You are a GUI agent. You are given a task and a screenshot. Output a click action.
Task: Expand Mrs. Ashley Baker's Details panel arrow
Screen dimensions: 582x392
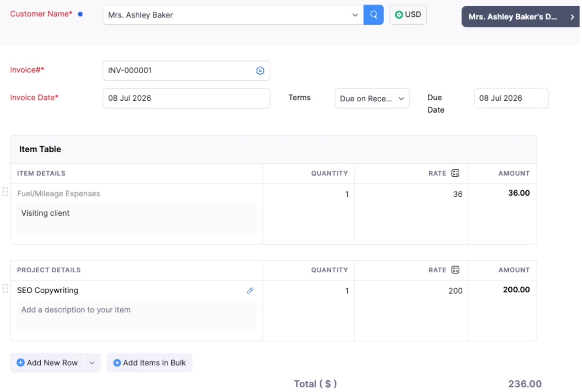click(x=572, y=17)
